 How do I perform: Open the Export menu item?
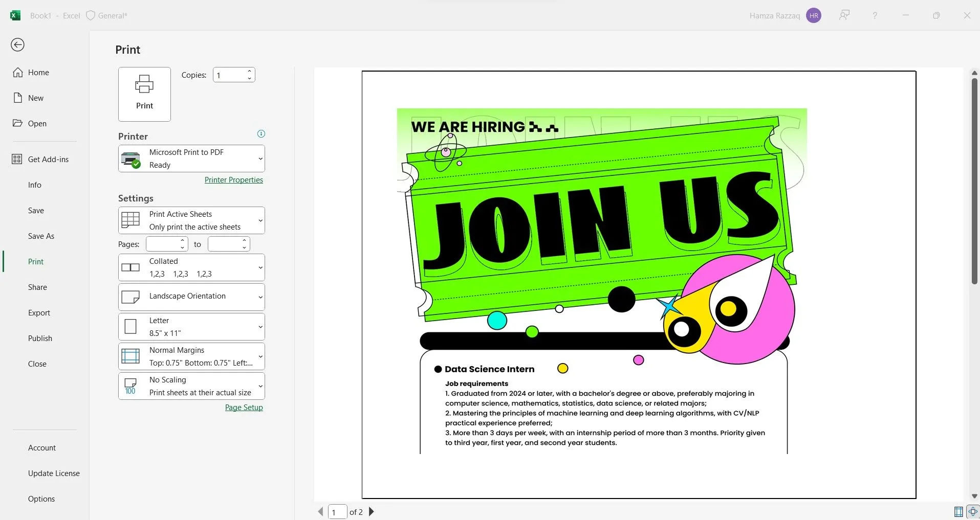(x=39, y=313)
